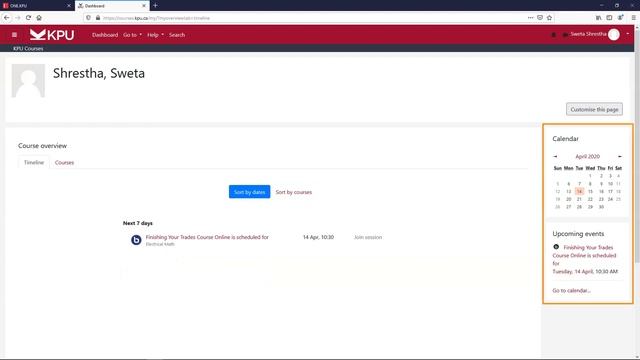Select highlighted day 14 in calendar
Image resolution: width=640 pixels, height=360 pixels.
pyautogui.click(x=579, y=191)
